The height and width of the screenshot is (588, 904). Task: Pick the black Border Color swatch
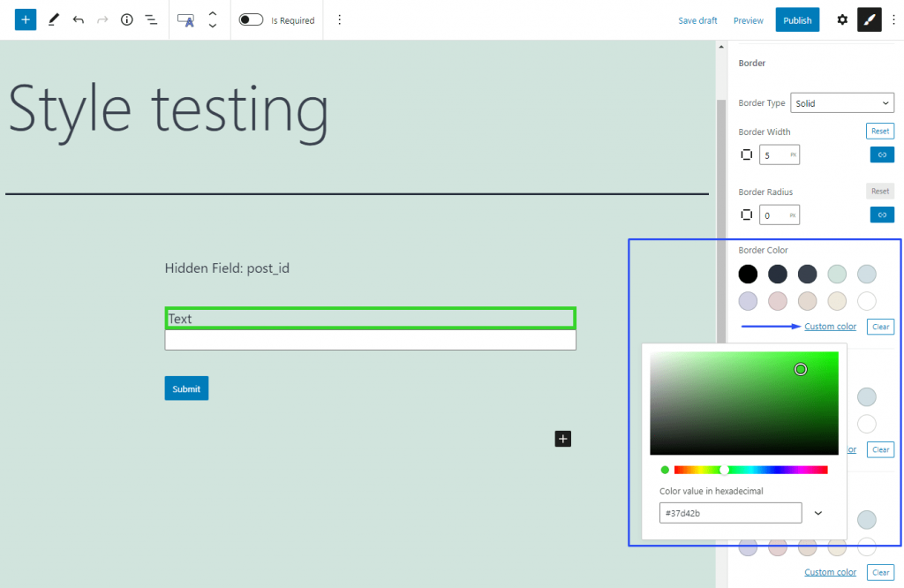(x=748, y=274)
